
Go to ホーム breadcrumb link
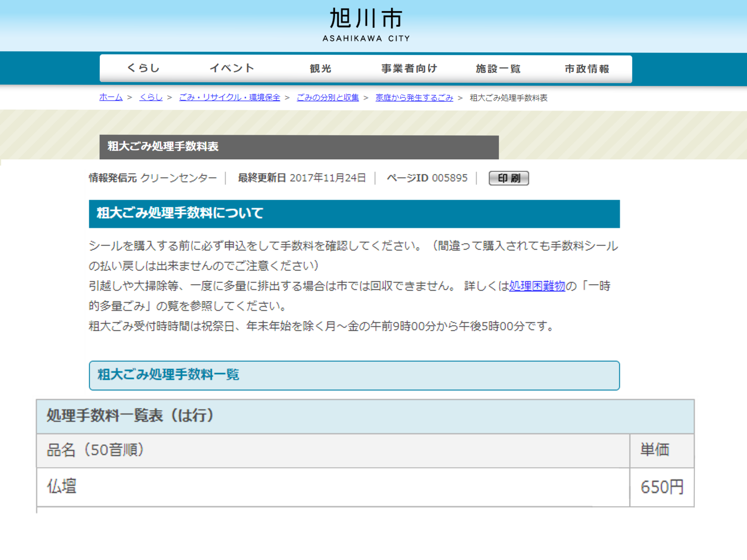[x=111, y=97]
